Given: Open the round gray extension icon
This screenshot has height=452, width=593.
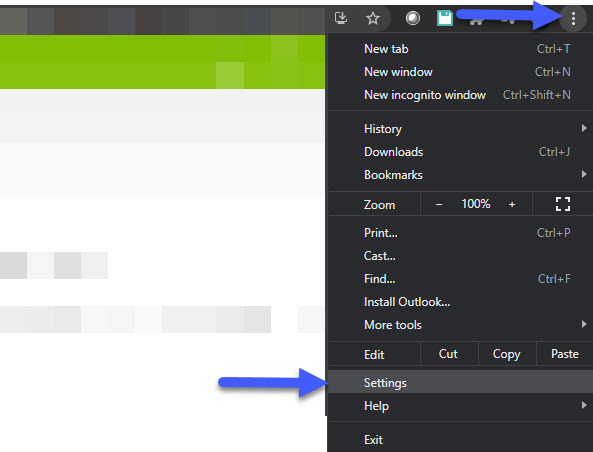Looking at the screenshot, I should pos(413,18).
